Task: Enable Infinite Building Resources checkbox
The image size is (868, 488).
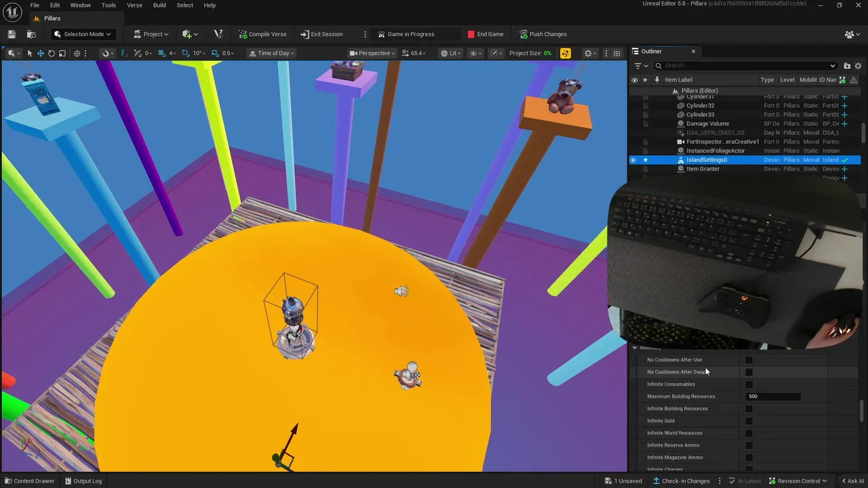Action: click(x=749, y=409)
